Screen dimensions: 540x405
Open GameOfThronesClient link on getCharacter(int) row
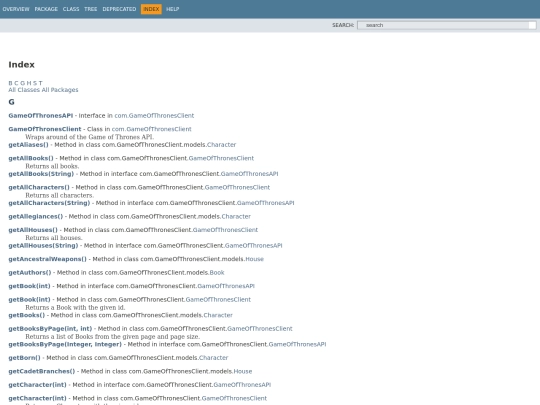click(234, 398)
